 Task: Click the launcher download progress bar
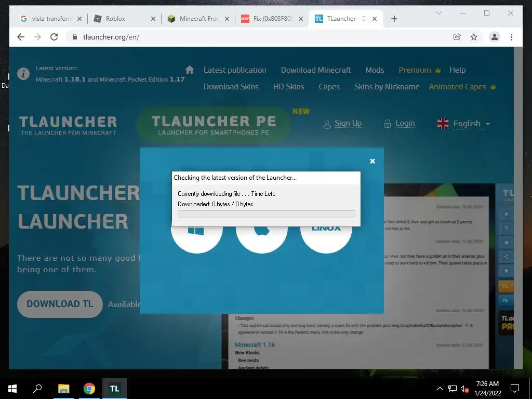267,214
